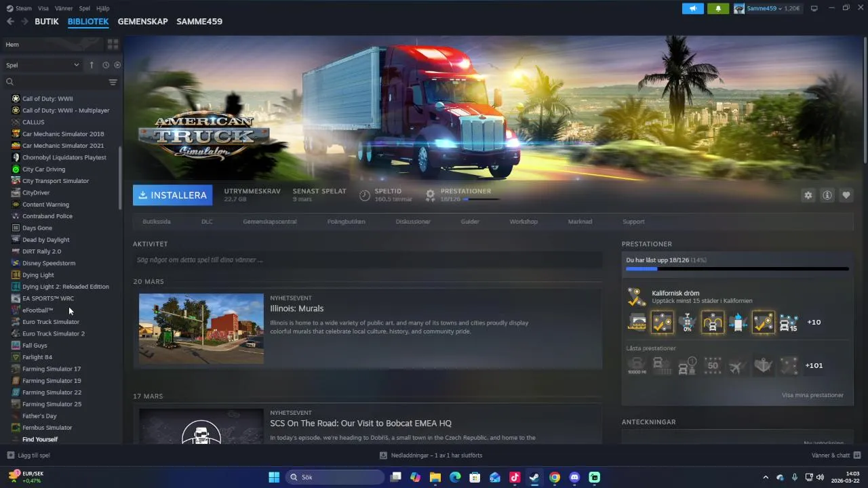Open the game information icon
This screenshot has height=488, width=868.
pos(827,195)
